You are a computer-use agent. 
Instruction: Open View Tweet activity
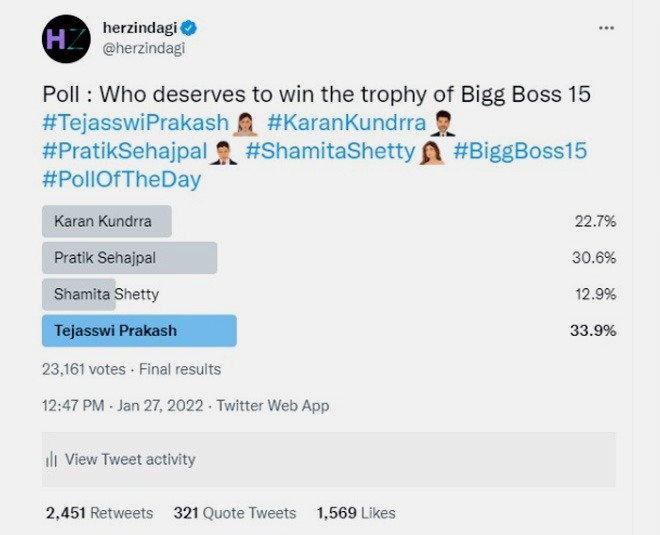click(x=329, y=459)
